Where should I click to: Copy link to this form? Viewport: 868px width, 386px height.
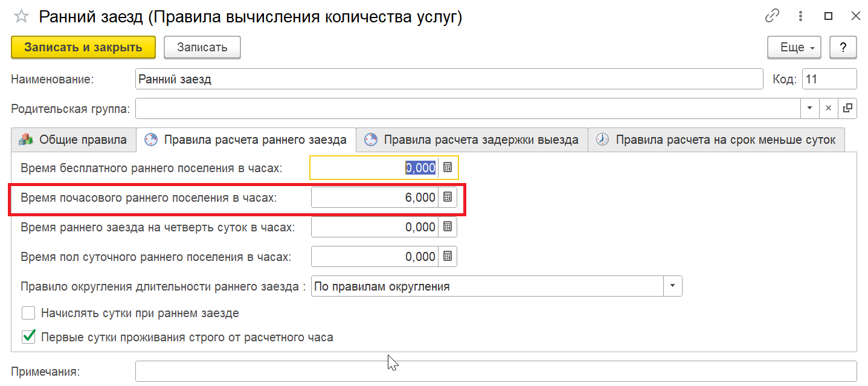tap(772, 16)
